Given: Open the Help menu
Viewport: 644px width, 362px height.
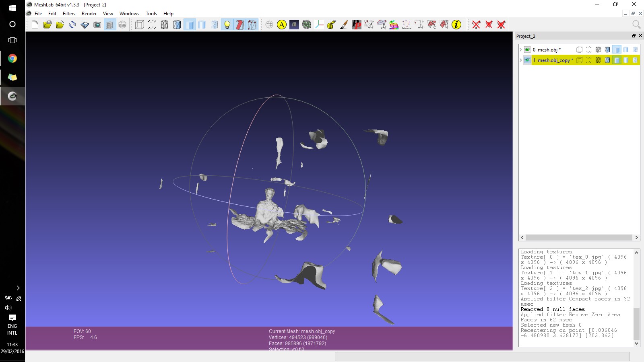Looking at the screenshot, I should click(x=168, y=14).
